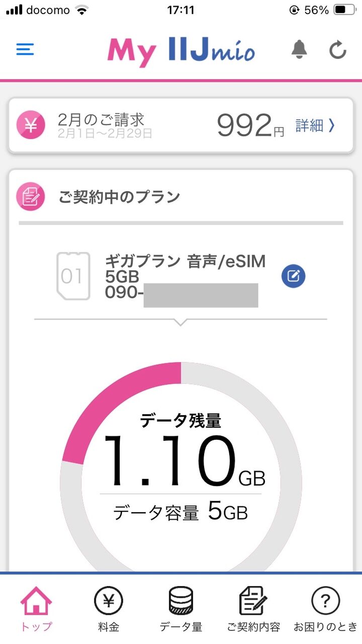Open notifications bell
Image resolution: width=362 pixels, height=644 pixels.
299,49
